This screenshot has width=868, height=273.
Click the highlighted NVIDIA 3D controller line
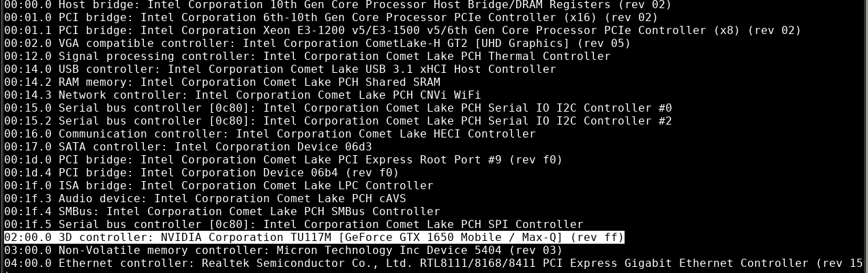tap(314, 237)
